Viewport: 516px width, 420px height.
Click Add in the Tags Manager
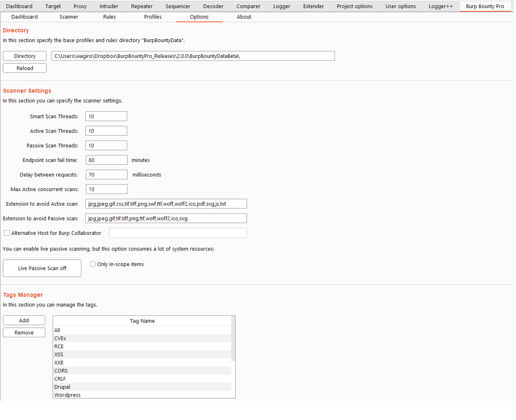24,320
